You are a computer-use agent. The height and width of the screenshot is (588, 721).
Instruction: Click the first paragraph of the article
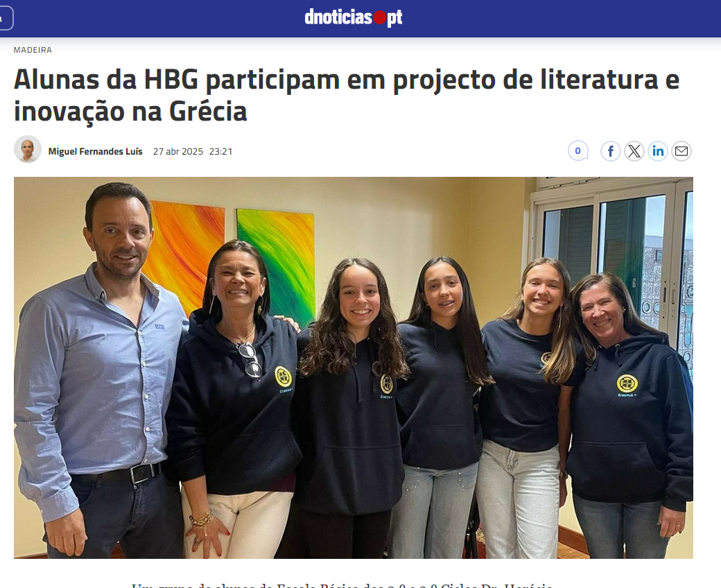(342, 585)
